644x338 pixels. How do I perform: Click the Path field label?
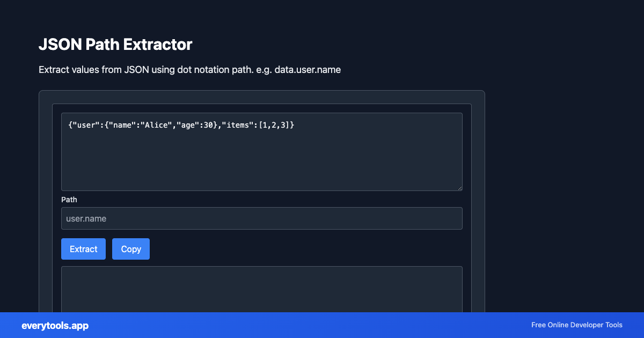(x=69, y=200)
